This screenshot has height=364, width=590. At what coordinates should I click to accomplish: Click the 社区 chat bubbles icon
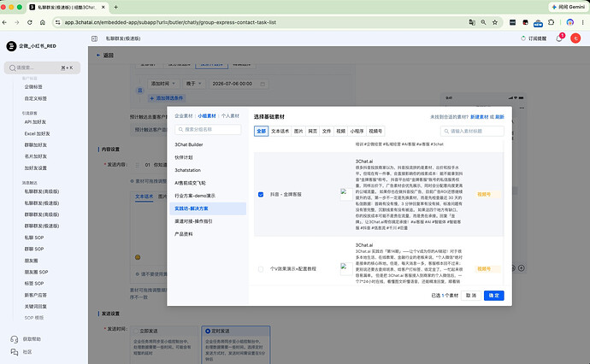coord(15,352)
